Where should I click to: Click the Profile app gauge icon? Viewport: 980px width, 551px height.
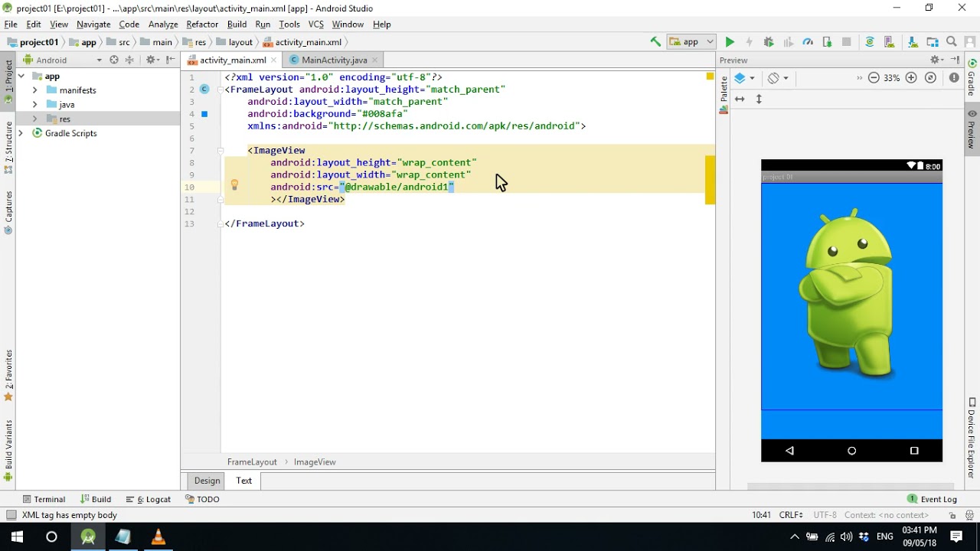807,42
